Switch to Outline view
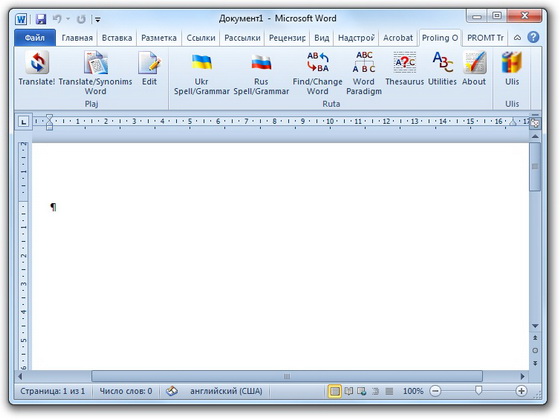This screenshot has width=560, height=420. coord(375,391)
